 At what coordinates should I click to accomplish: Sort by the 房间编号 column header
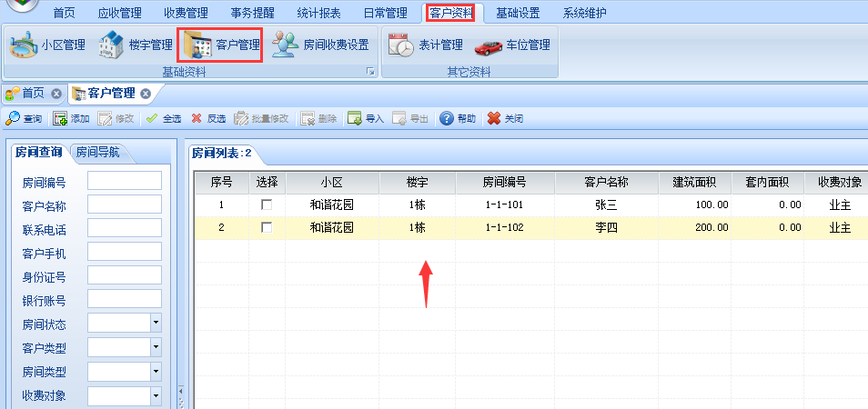click(x=505, y=183)
